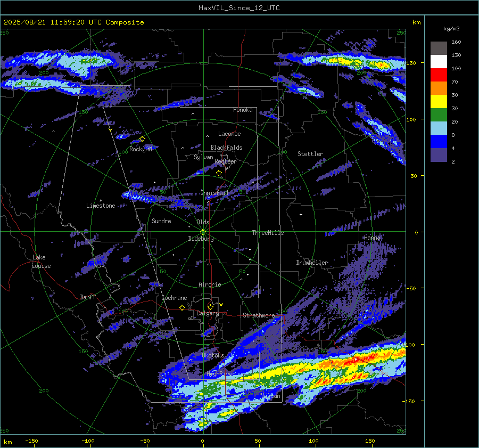The image size is (479, 448).
Task: Click the Calgary city label
Action: click(x=208, y=313)
